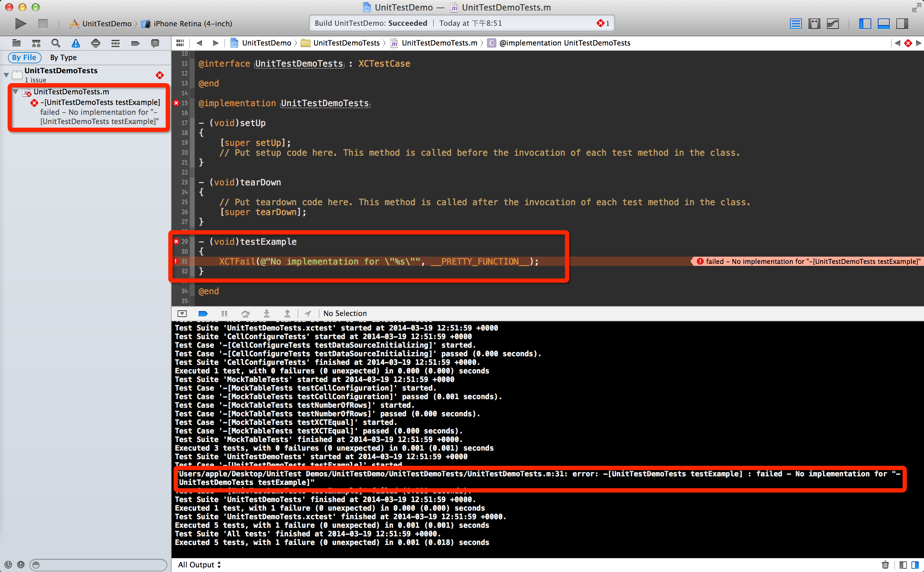Click the red issue indicator in jump bar
924x572 pixels.
pos(908,43)
